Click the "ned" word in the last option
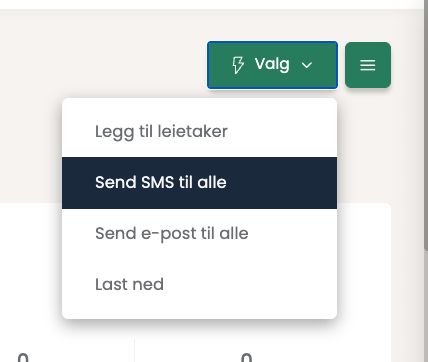The image size is (428, 362). point(148,284)
